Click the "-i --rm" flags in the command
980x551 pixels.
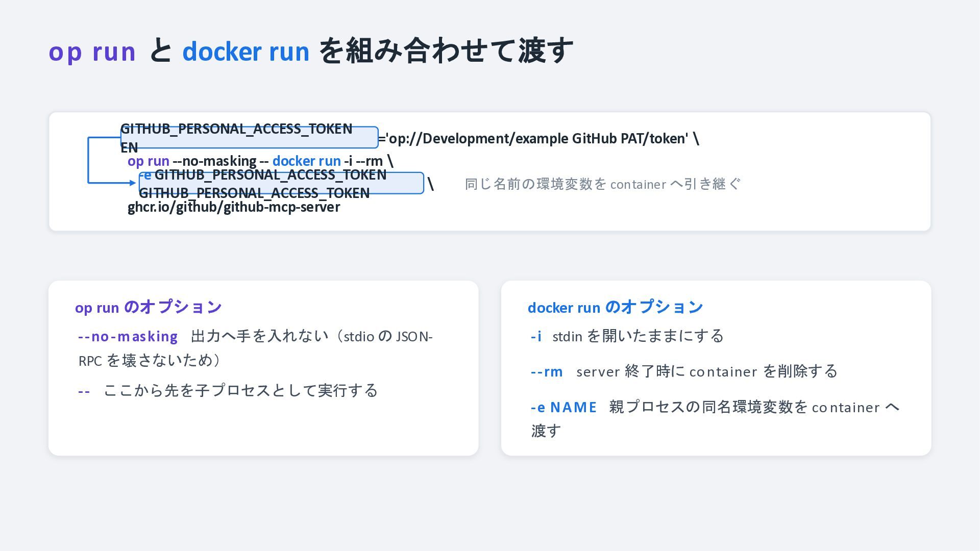coord(363,161)
